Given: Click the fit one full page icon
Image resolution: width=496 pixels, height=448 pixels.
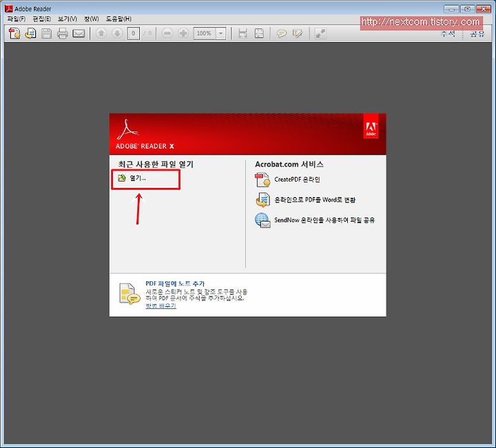Looking at the screenshot, I should (x=259, y=33).
